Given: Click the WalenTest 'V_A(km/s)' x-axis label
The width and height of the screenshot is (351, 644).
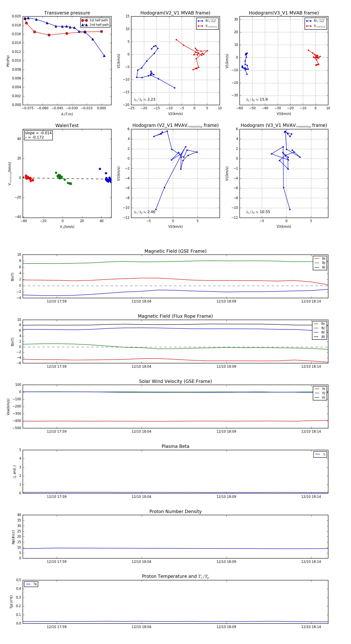Looking at the screenshot, I should [x=67, y=227].
